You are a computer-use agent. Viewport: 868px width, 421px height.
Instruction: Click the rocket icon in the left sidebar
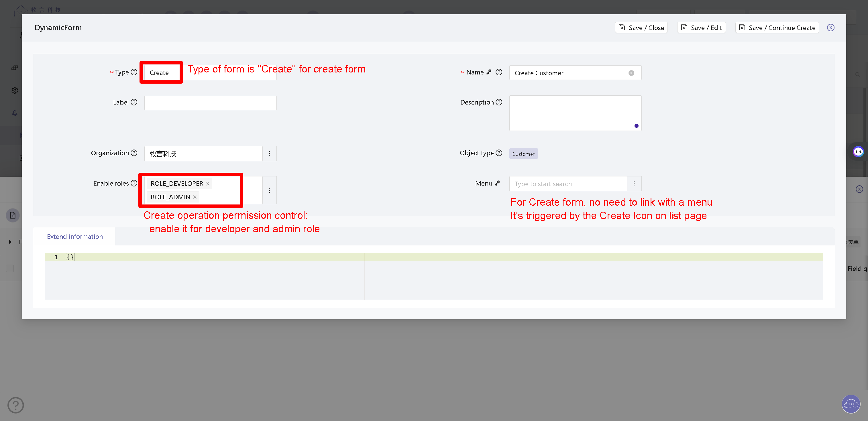click(x=15, y=113)
